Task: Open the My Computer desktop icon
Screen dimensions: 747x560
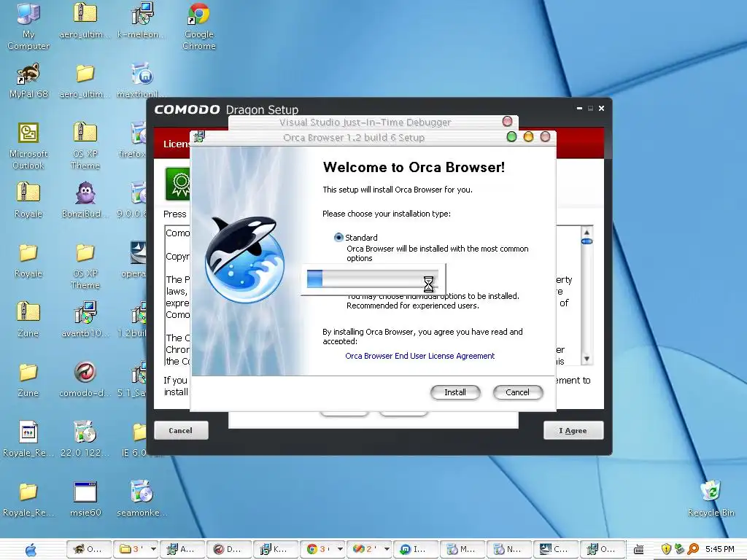Action: 28,26
